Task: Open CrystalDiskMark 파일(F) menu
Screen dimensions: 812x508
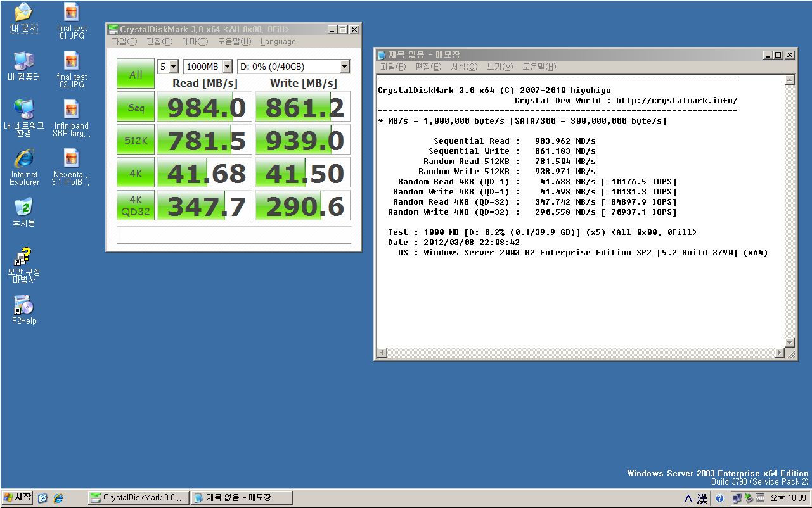Action: click(124, 42)
